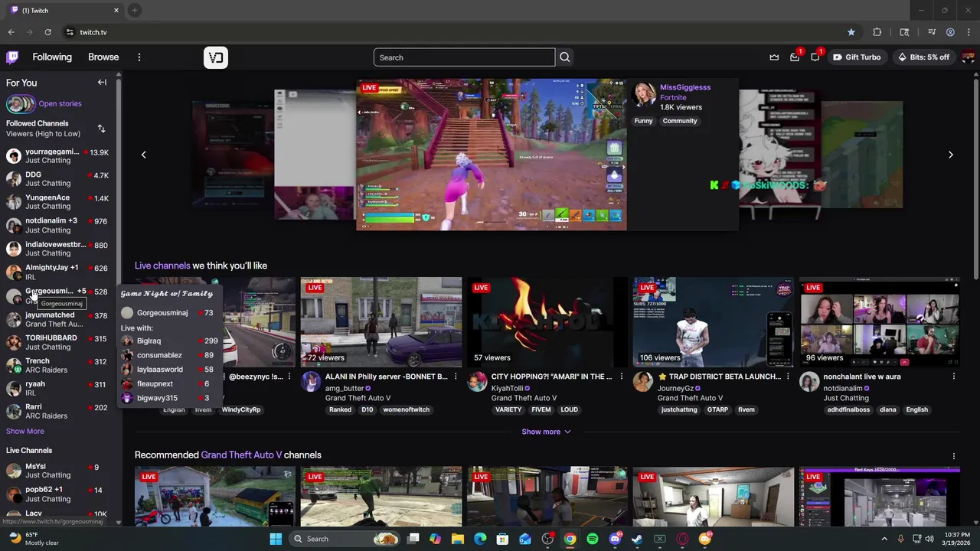Screen dimensions: 980x551
Task: Open the nonchalant live w aura thumbnail
Action: (880, 322)
